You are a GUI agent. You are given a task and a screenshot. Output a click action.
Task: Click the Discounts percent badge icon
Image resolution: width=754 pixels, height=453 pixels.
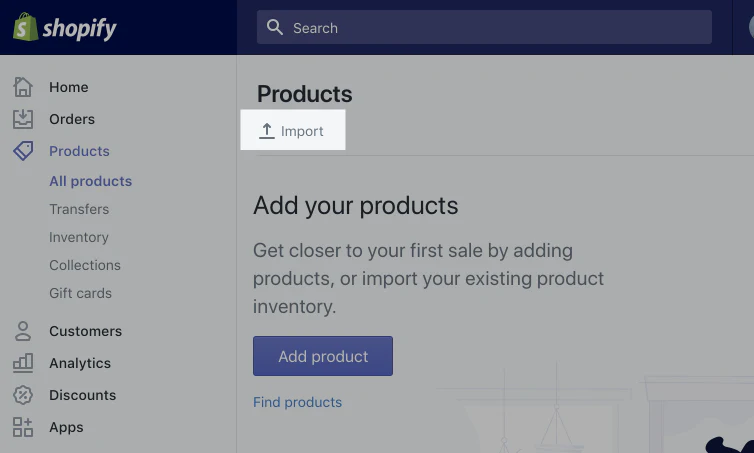pos(23,395)
